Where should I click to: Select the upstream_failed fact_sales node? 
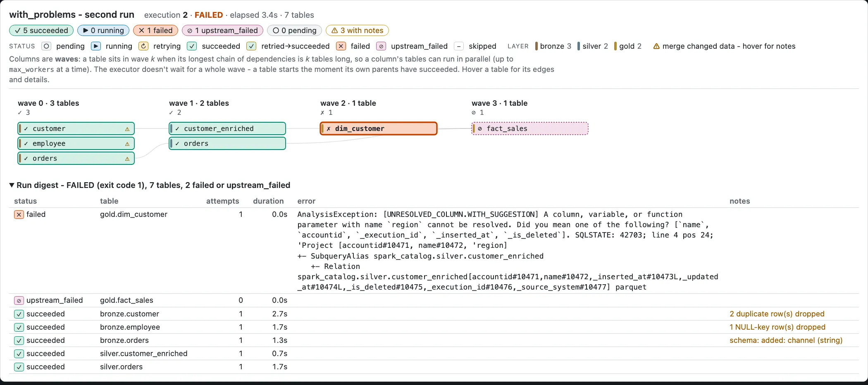point(530,128)
